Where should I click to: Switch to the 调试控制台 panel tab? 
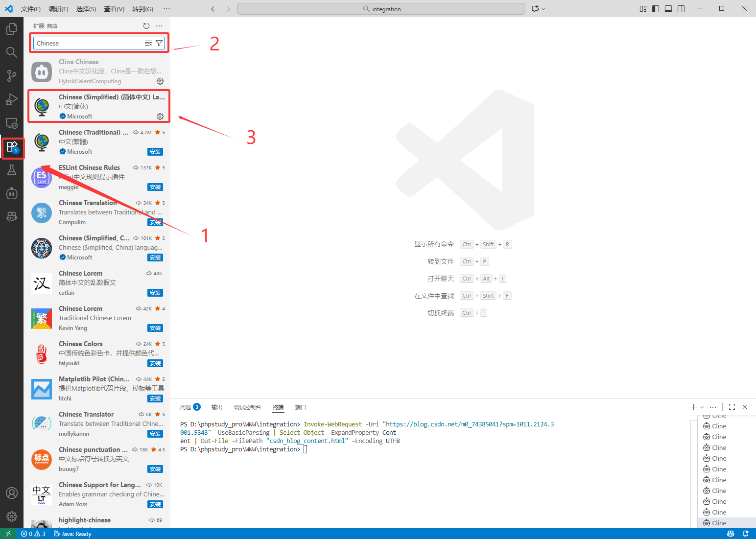pyautogui.click(x=247, y=407)
